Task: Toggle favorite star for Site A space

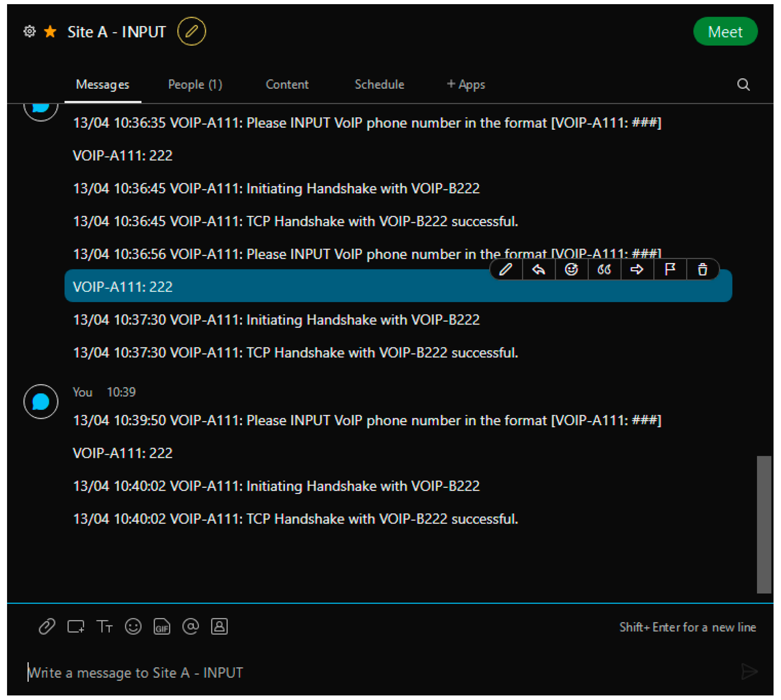Action: pos(50,31)
